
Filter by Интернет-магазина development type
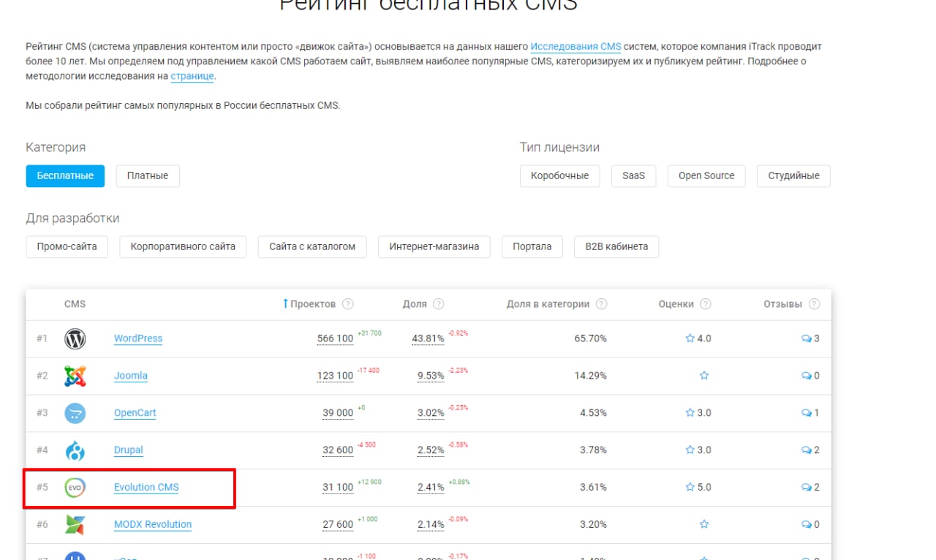(434, 246)
